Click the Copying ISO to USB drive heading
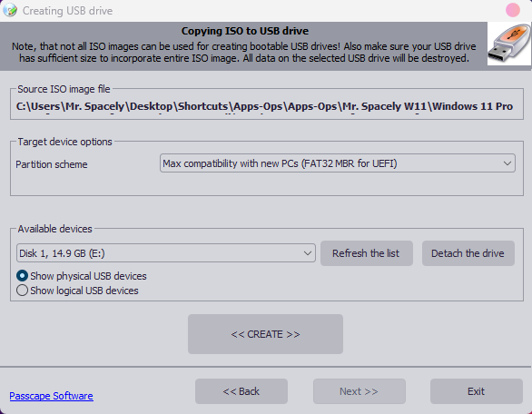 coord(245,31)
